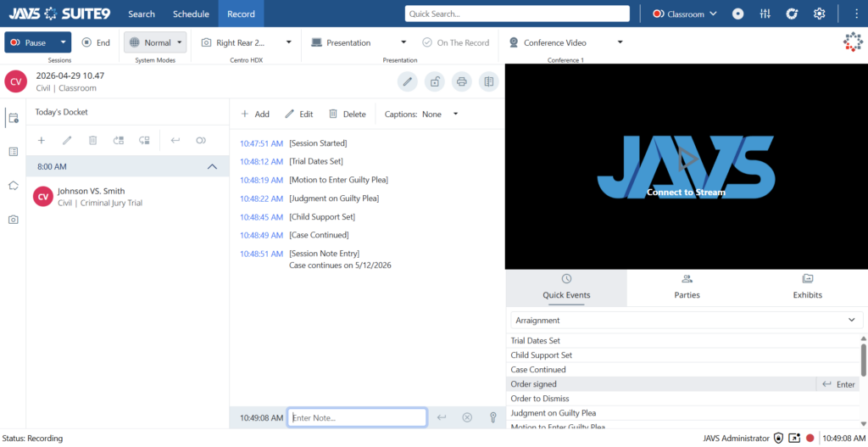Click the screen share icon in status bar
Screen dimensions: 868x447
click(794, 439)
